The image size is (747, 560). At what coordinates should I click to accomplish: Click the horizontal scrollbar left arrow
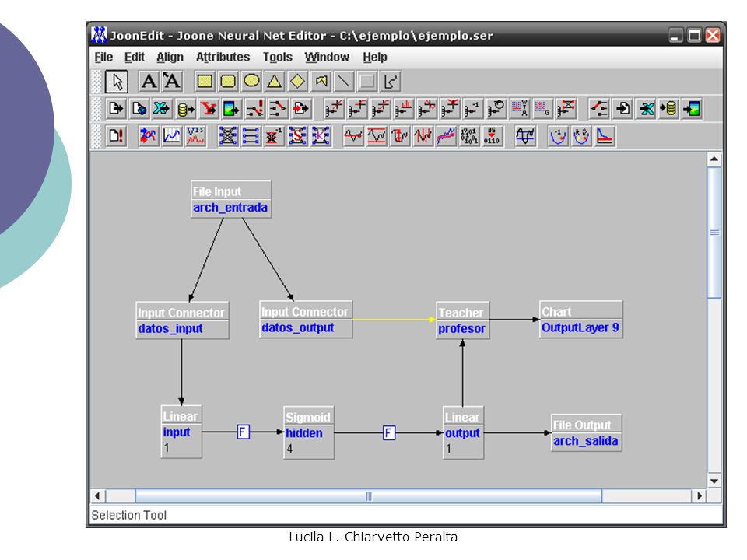pos(98,495)
